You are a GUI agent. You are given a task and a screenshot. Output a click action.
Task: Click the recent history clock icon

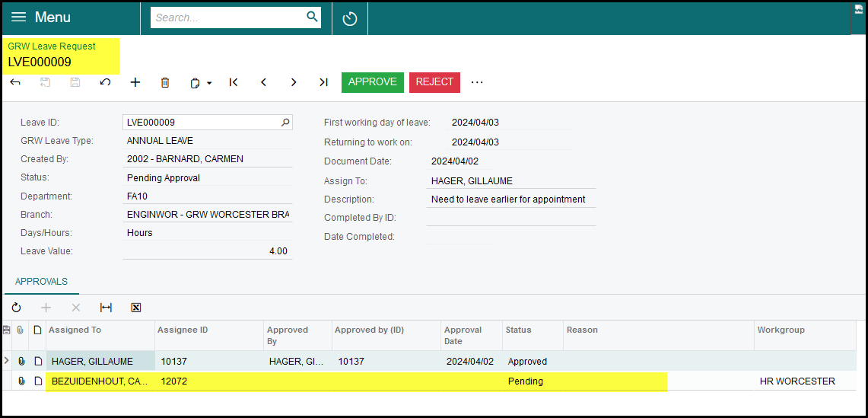point(350,18)
